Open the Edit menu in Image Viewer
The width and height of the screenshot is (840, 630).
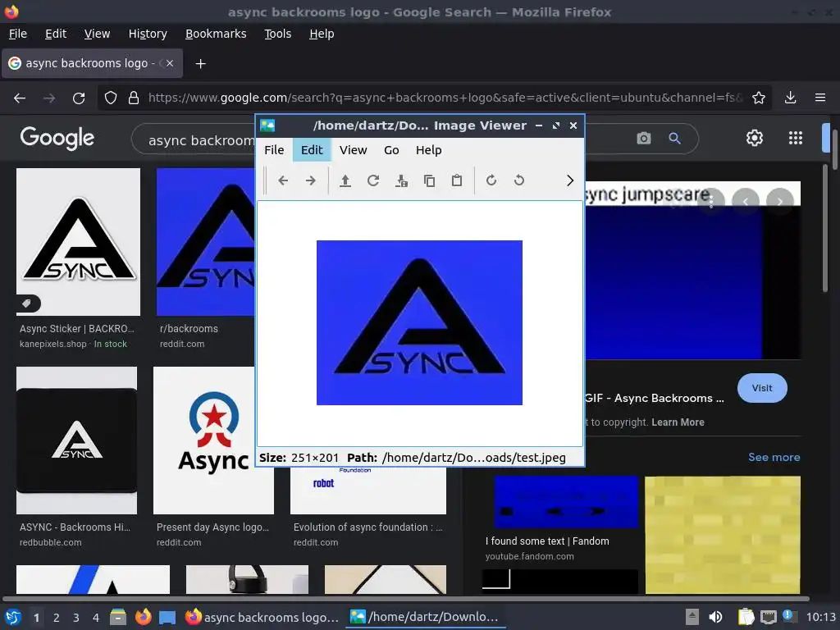pyautogui.click(x=312, y=150)
